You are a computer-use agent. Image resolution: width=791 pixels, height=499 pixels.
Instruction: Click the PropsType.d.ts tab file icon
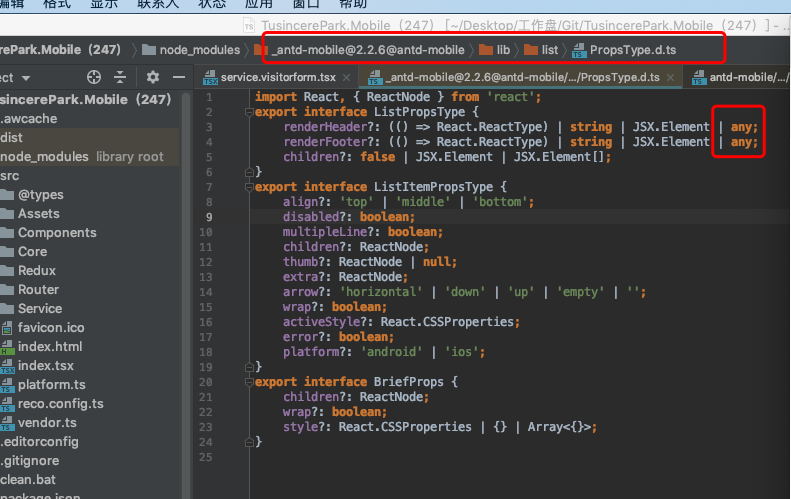(x=375, y=78)
